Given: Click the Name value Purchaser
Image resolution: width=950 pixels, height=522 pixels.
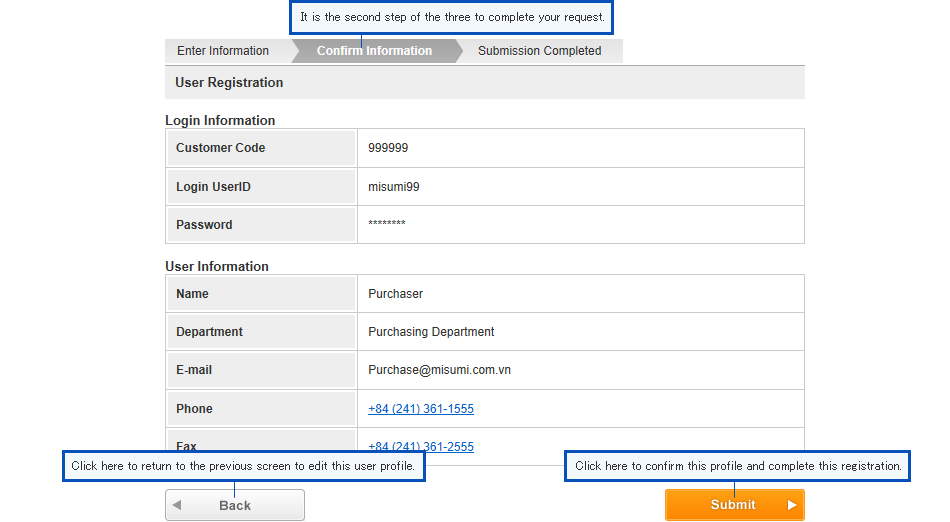Looking at the screenshot, I should pos(395,294).
